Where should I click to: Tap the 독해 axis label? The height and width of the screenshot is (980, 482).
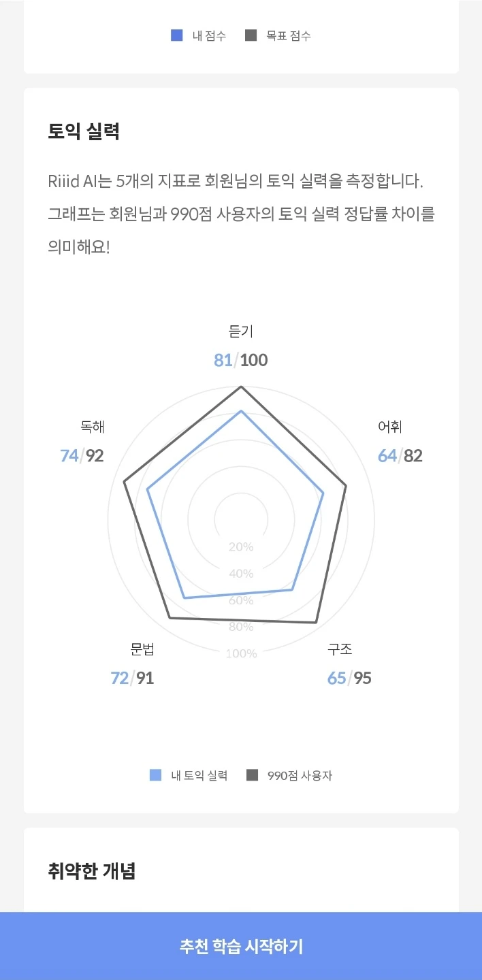pos(93,427)
